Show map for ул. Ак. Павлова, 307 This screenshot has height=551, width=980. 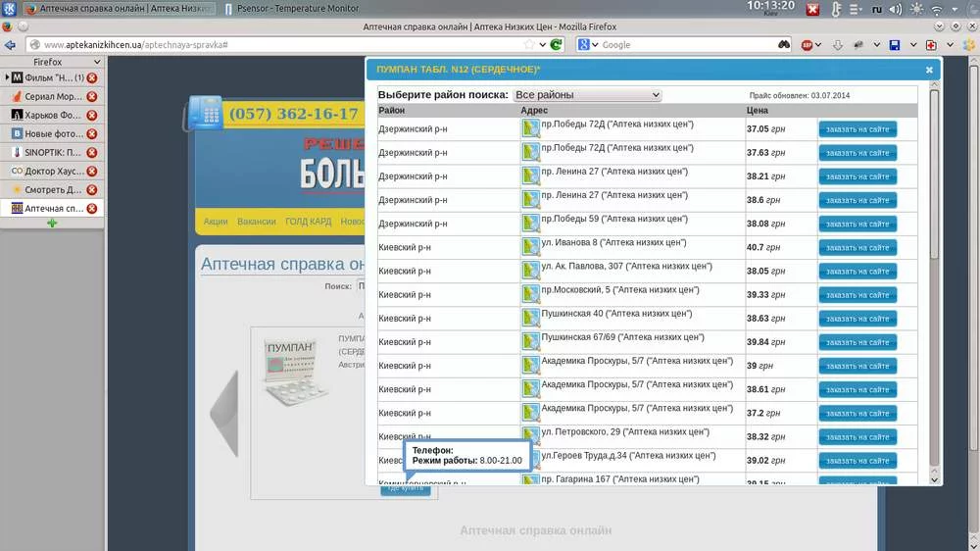pyautogui.click(x=530, y=271)
